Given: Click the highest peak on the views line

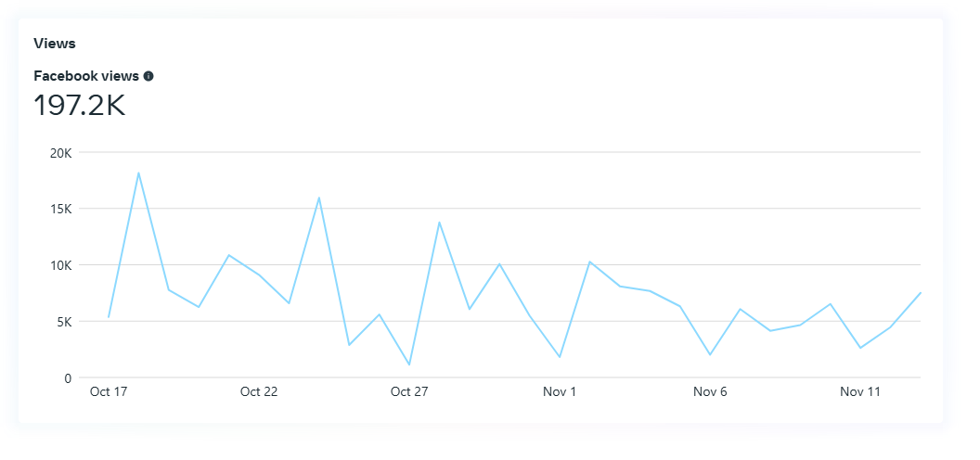Looking at the screenshot, I should click(x=138, y=172).
